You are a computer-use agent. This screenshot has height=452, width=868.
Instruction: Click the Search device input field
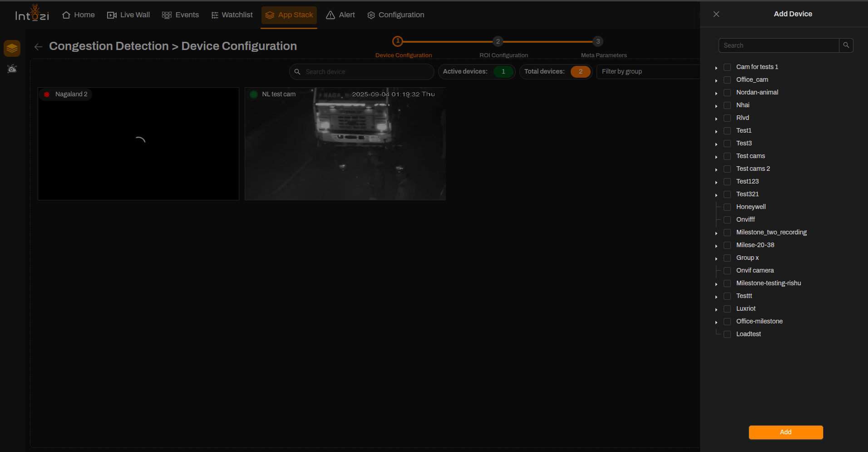click(x=362, y=72)
